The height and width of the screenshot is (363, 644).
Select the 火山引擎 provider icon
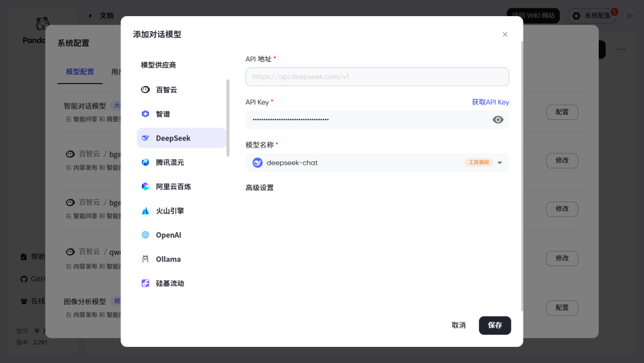145,211
